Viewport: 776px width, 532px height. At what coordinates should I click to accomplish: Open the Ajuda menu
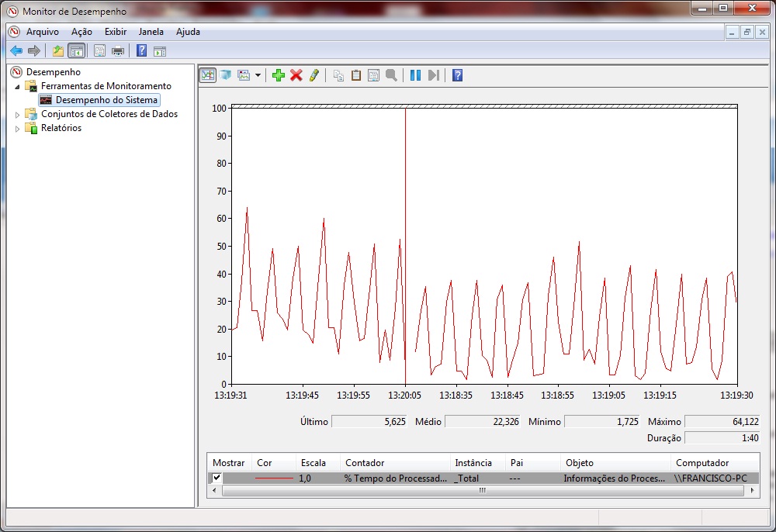click(x=188, y=32)
